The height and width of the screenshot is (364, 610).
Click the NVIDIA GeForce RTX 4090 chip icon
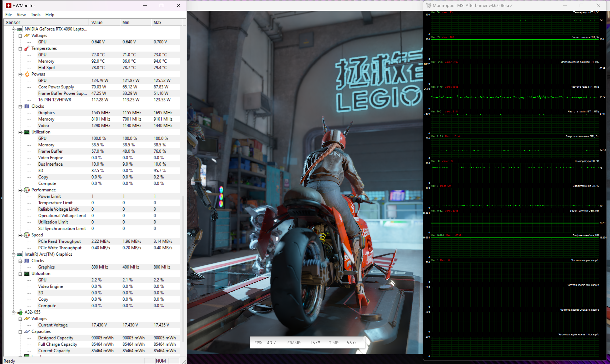[x=20, y=29]
